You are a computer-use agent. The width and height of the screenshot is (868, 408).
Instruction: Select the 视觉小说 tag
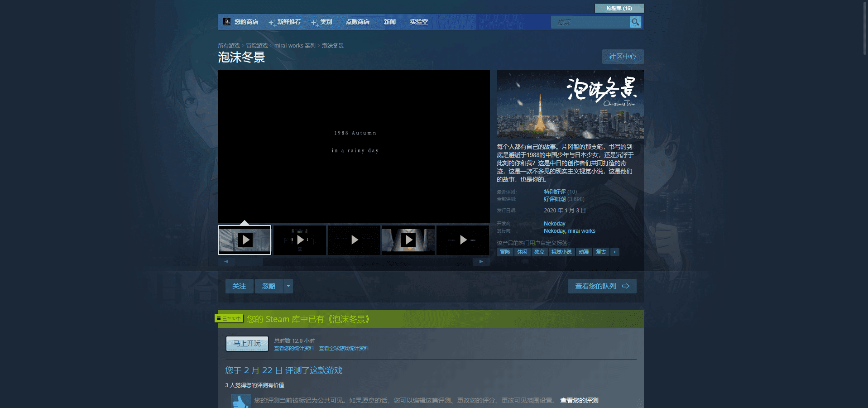click(x=561, y=252)
